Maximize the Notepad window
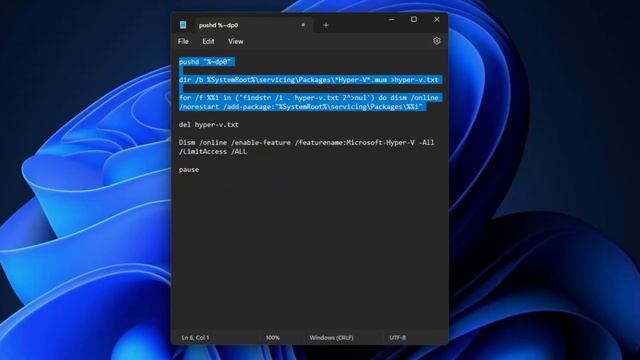The width and height of the screenshot is (640, 360). coord(414,19)
